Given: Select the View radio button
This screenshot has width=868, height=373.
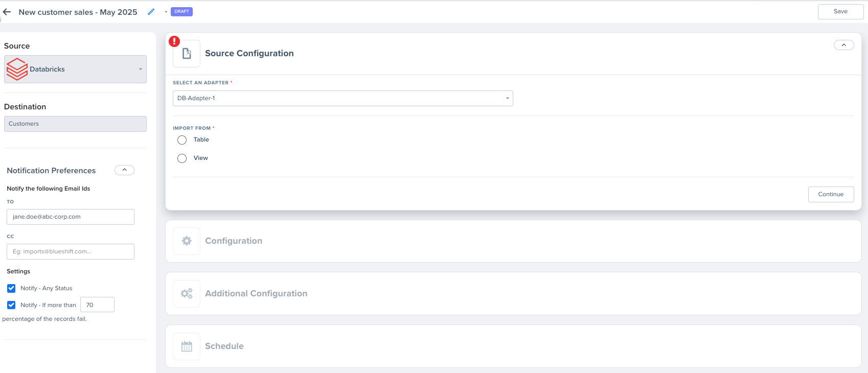Looking at the screenshot, I should (x=182, y=158).
